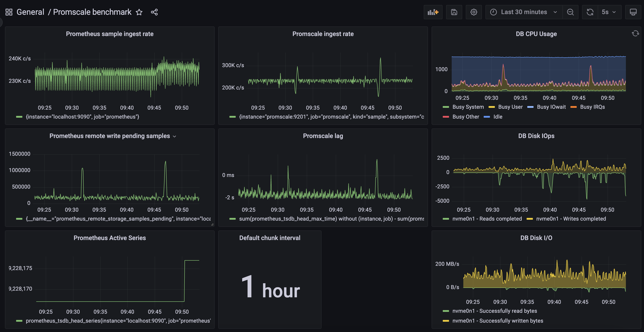Image resolution: width=644 pixels, height=332 pixels.
Task: Open the Last 30 minutes time picker
Action: tap(524, 12)
